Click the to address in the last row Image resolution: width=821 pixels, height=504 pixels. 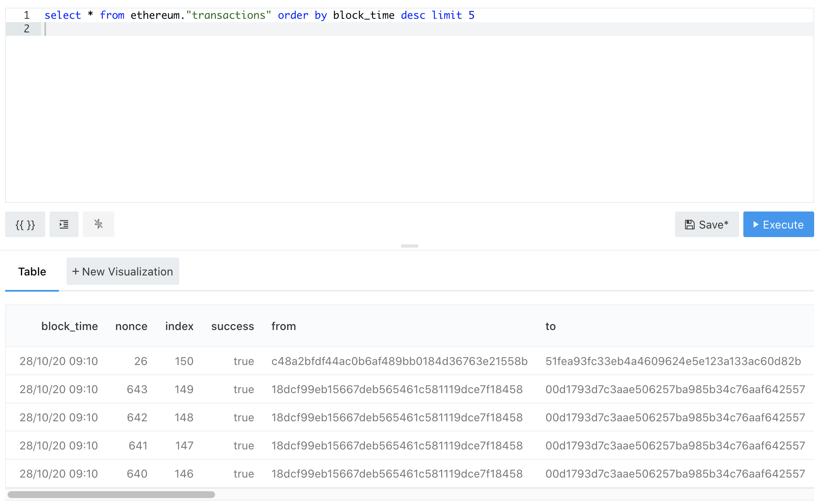coord(675,474)
